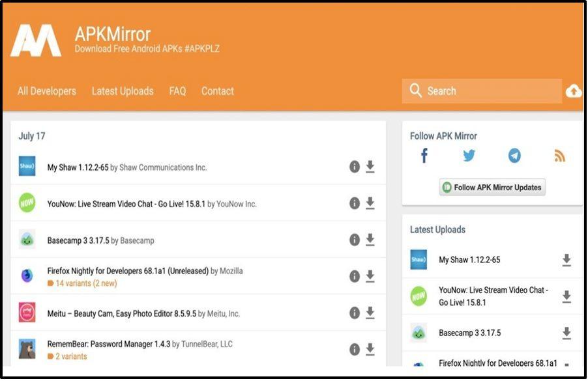Open the All Developers menu item
588x381 pixels.
47,91
